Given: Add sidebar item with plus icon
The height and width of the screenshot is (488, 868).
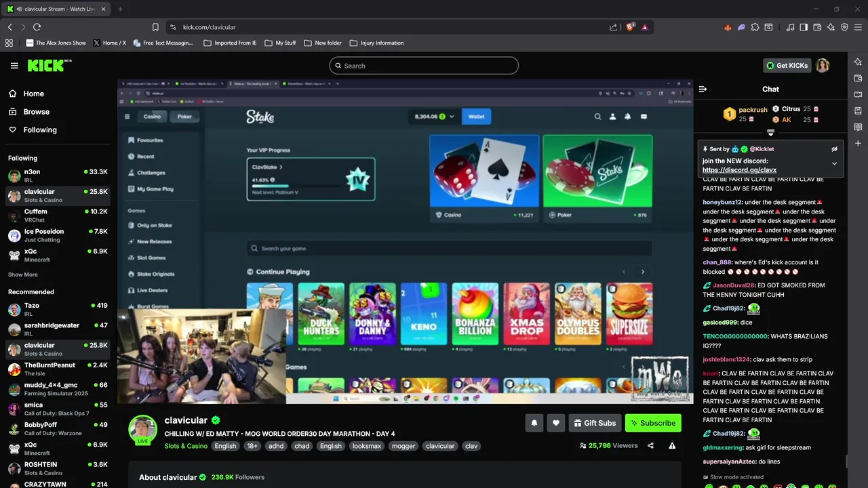Looking at the screenshot, I should click(858, 143).
